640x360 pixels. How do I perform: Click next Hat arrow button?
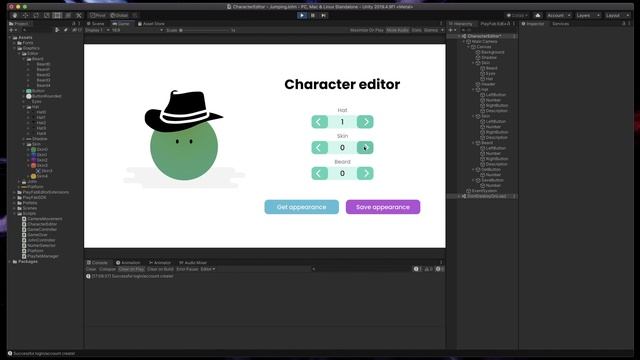365,122
